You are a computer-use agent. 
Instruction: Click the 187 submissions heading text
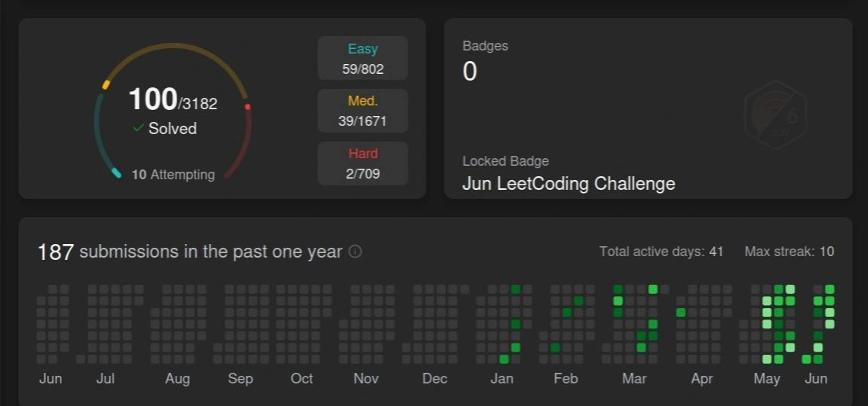pyautogui.click(x=190, y=252)
